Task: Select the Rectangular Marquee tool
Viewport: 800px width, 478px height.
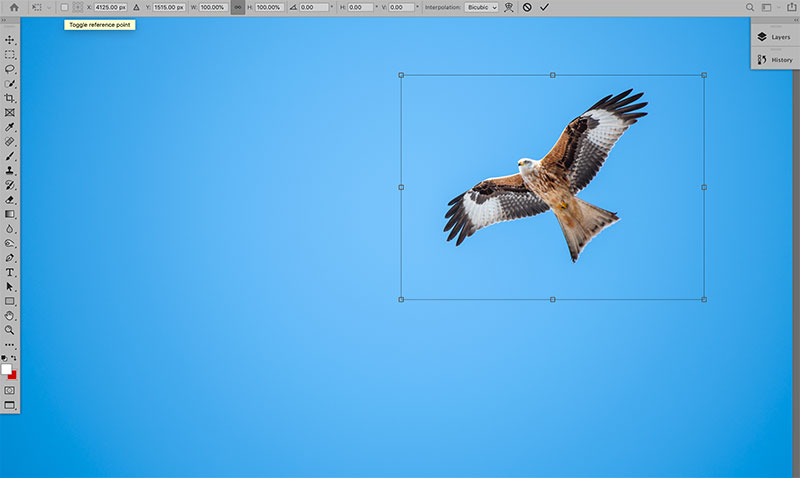Action: tap(10, 55)
